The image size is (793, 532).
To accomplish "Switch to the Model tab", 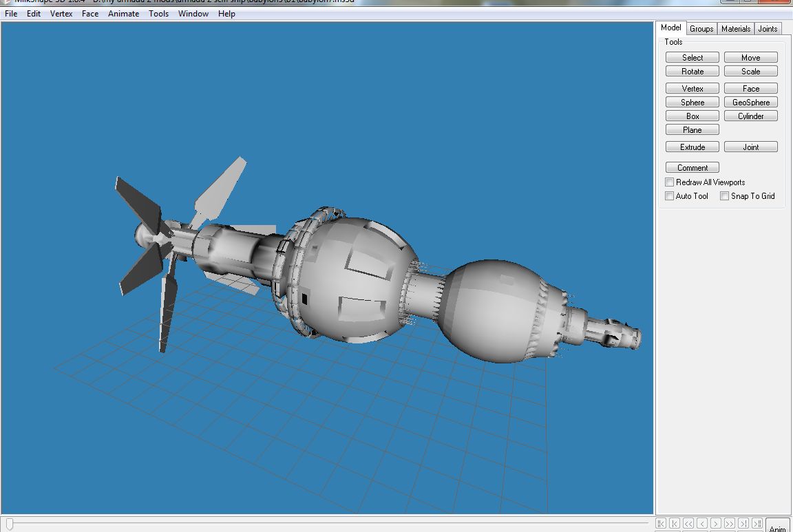I will 670,28.
